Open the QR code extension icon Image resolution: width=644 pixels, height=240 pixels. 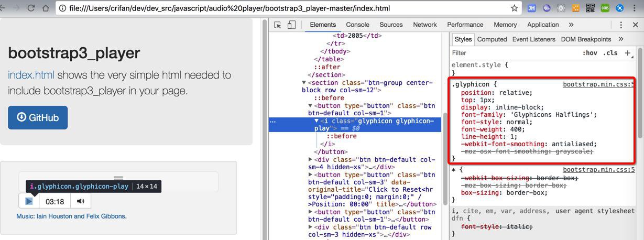tap(591, 8)
